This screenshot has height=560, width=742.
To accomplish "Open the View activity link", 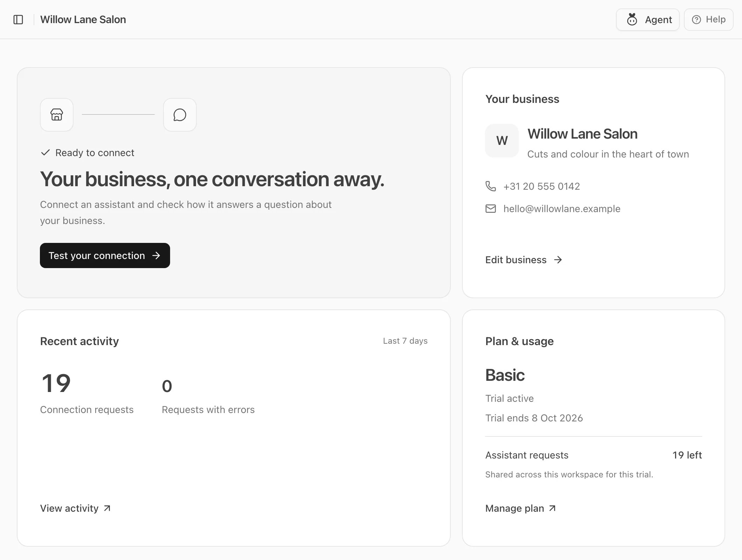I will pos(76,508).
